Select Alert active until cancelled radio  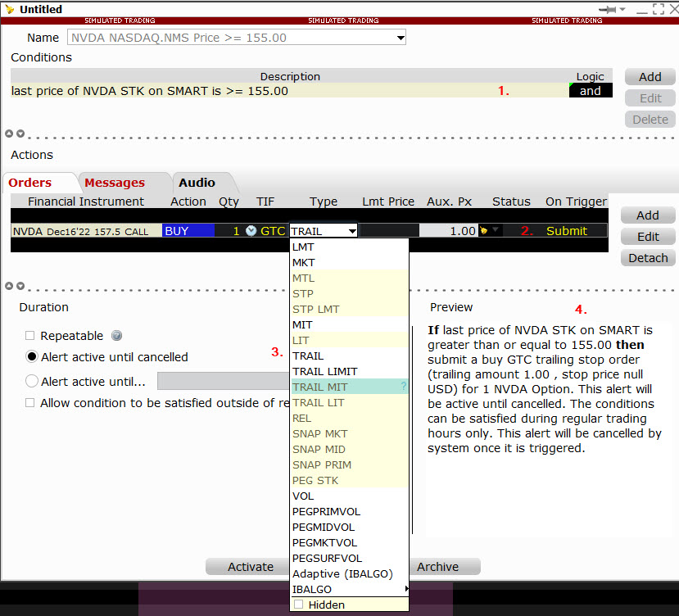point(32,357)
